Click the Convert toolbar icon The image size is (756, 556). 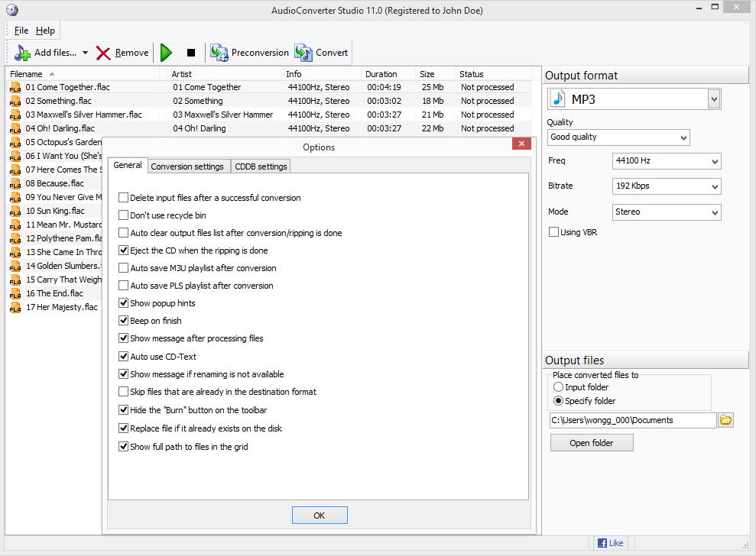pos(303,52)
